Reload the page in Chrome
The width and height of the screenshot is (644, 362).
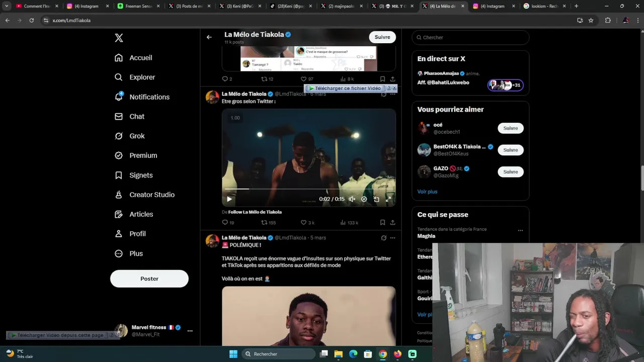coord(31,21)
